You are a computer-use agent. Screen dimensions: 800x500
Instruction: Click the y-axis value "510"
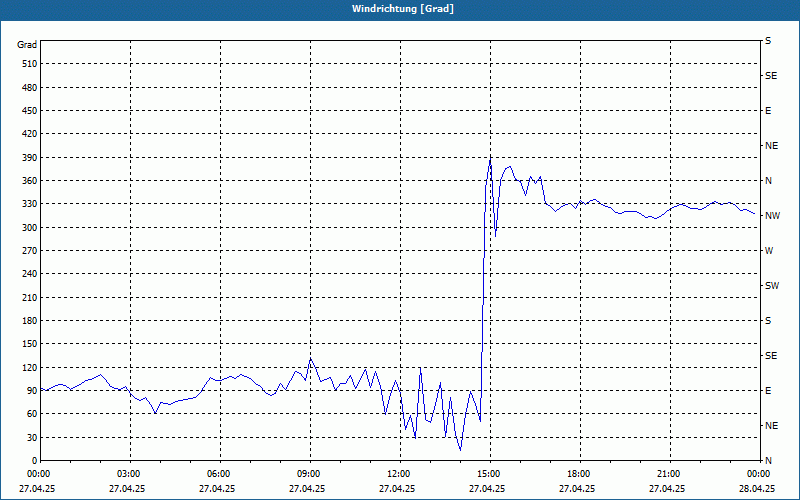click(30, 64)
